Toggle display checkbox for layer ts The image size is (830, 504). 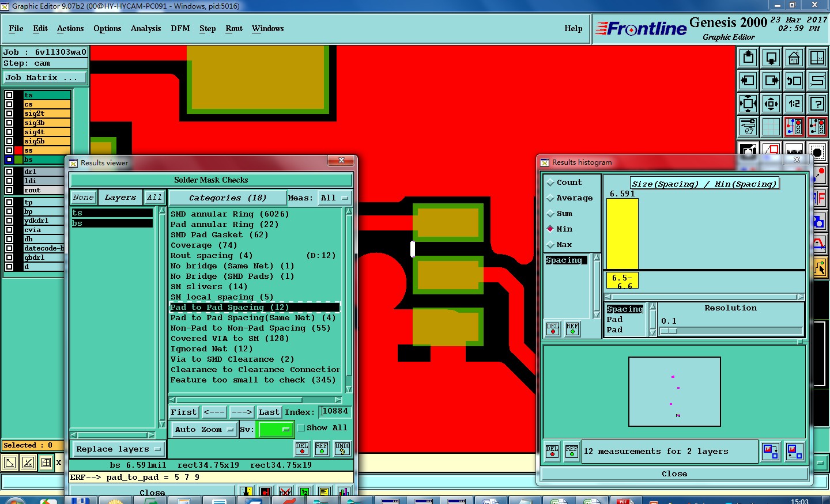pos(9,95)
